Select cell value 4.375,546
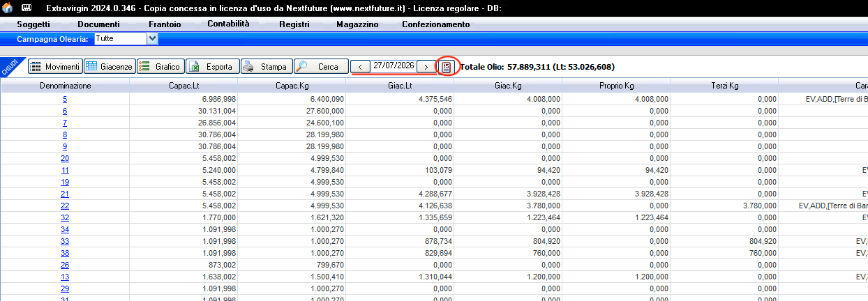The image size is (868, 301). (437, 100)
